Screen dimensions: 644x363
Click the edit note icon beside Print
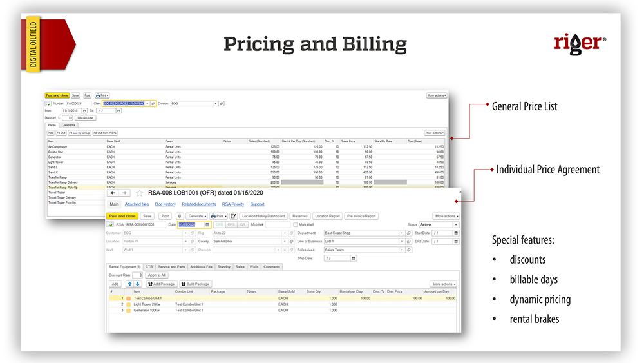[234, 216]
